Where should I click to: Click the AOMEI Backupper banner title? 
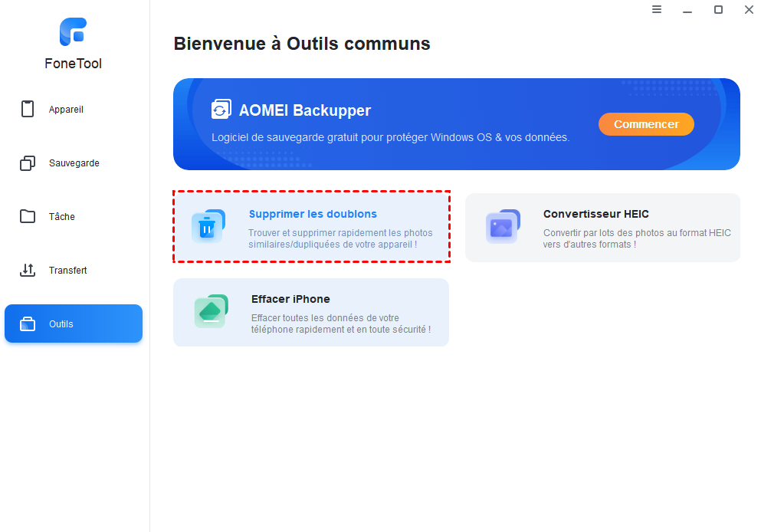pyautogui.click(x=305, y=110)
